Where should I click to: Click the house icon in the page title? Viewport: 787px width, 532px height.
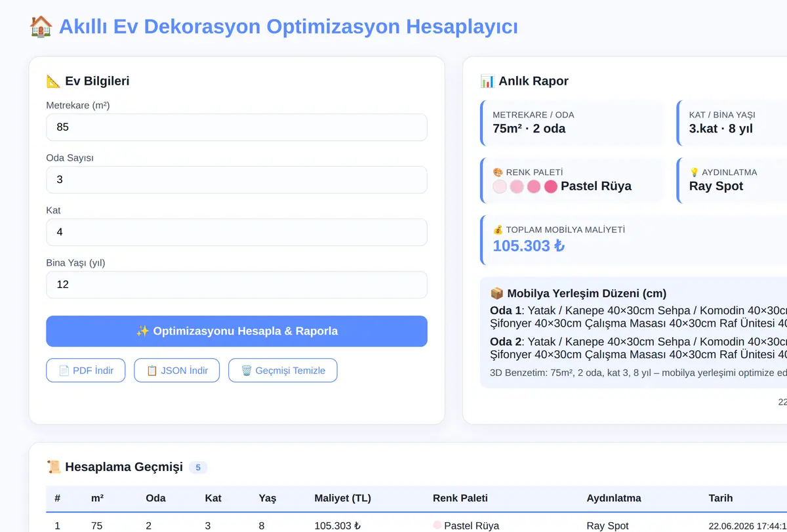click(41, 27)
